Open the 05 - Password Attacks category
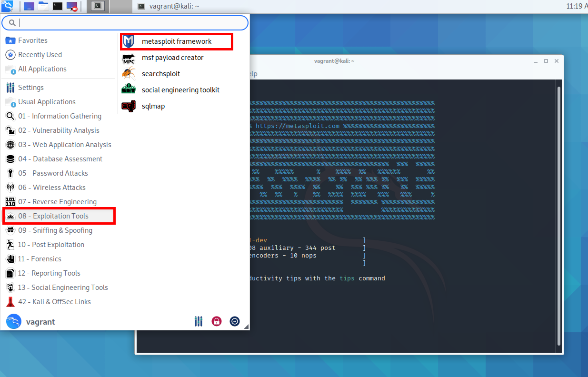Viewport: 588px width, 377px height. 52,173
